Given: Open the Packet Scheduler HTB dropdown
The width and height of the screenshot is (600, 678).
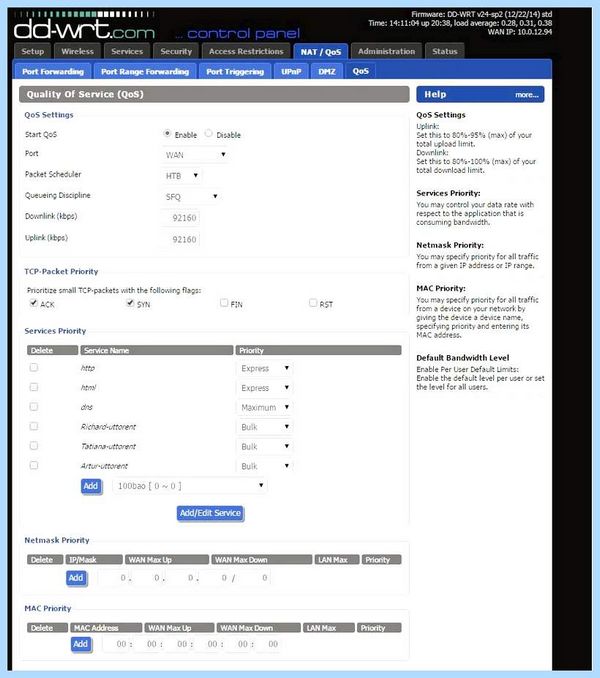Looking at the screenshot, I should pyautogui.click(x=182, y=176).
